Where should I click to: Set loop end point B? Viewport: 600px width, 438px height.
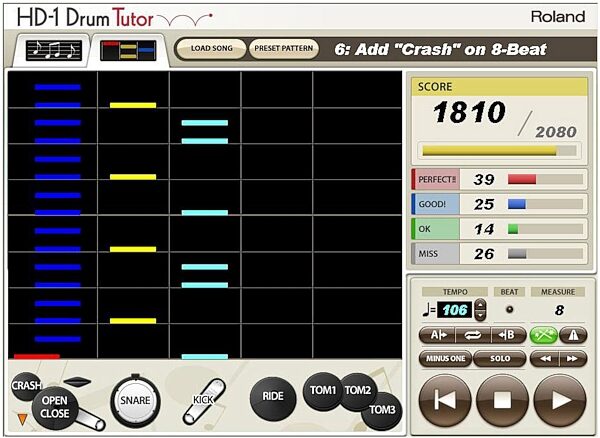[x=508, y=335]
